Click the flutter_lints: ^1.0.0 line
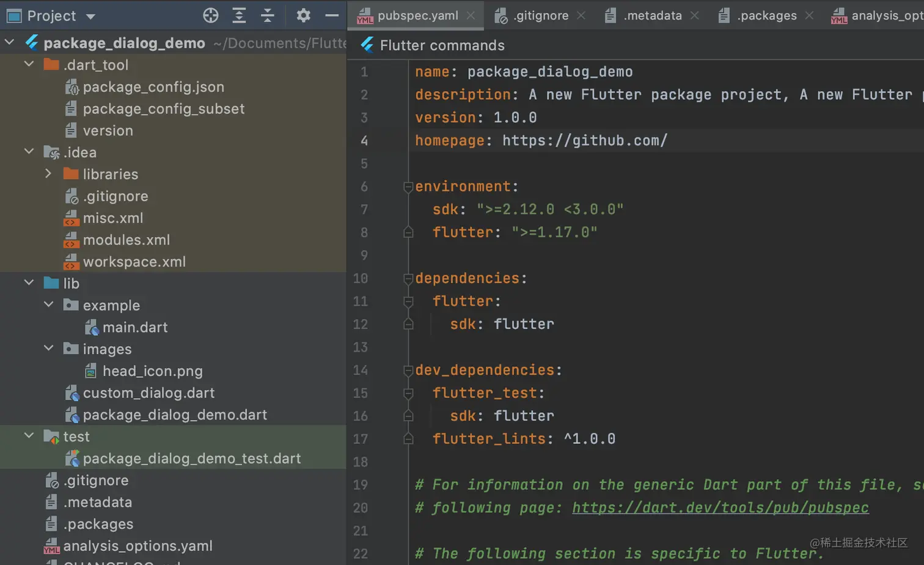 coord(524,439)
